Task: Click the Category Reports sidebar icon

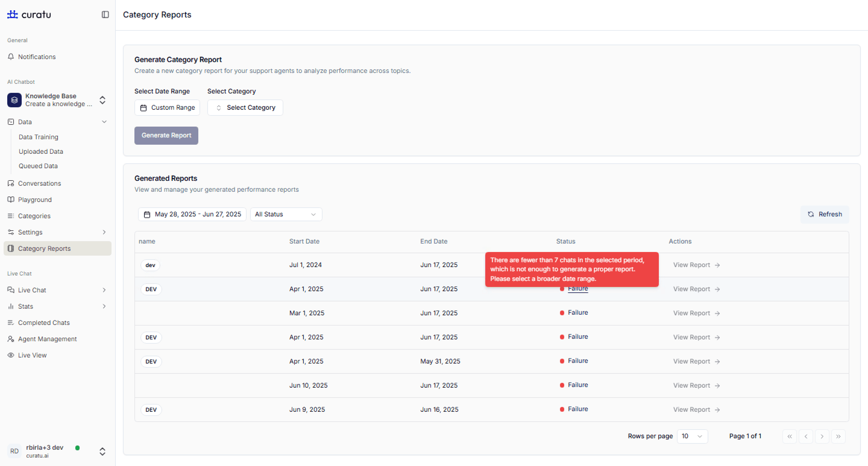Action: [x=11, y=248]
